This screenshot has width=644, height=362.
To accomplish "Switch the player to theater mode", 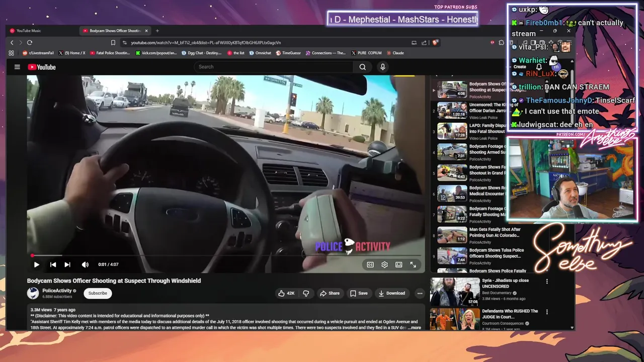I will [x=398, y=264].
